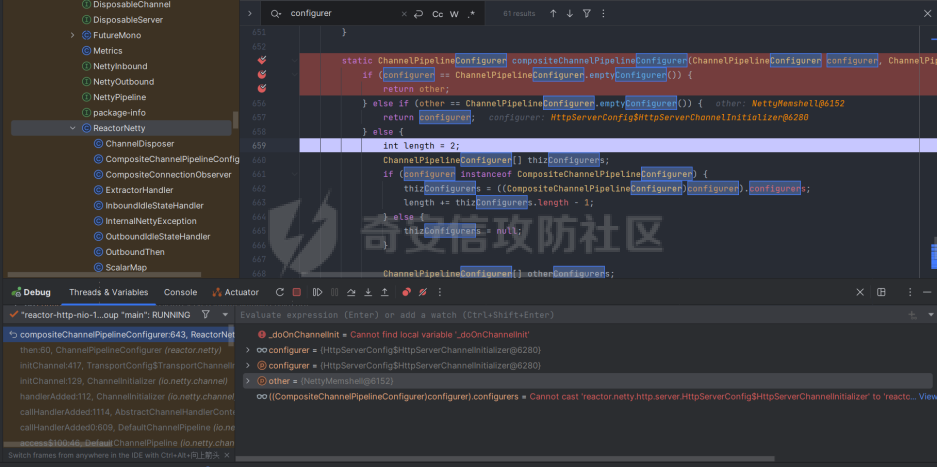This screenshot has height=467, width=937.
Task: Open the thread selector dropdown
Action: click(224, 314)
